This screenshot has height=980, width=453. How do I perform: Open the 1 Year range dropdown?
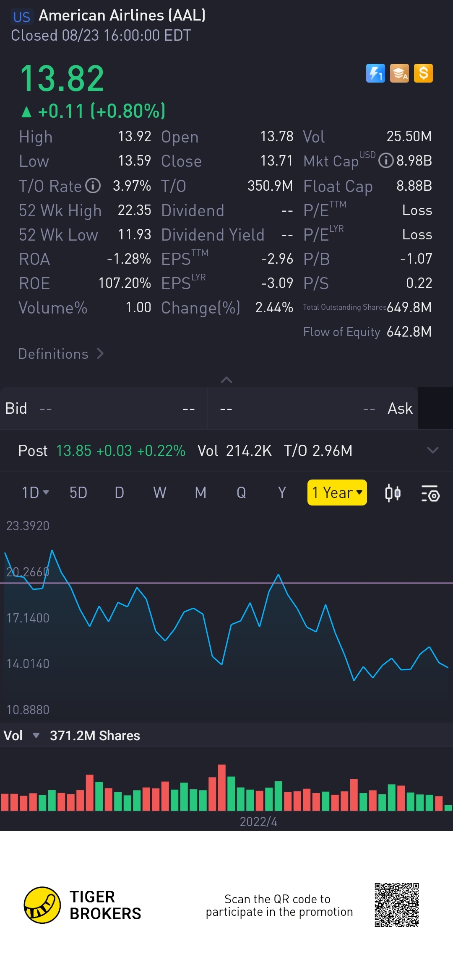pyautogui.click(x=337, y=493)
